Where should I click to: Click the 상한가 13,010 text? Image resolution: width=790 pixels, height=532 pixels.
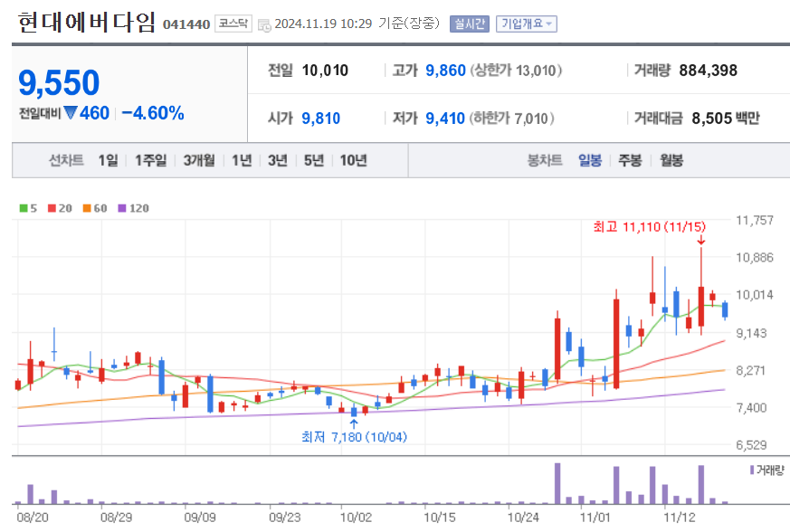[517, 71]
